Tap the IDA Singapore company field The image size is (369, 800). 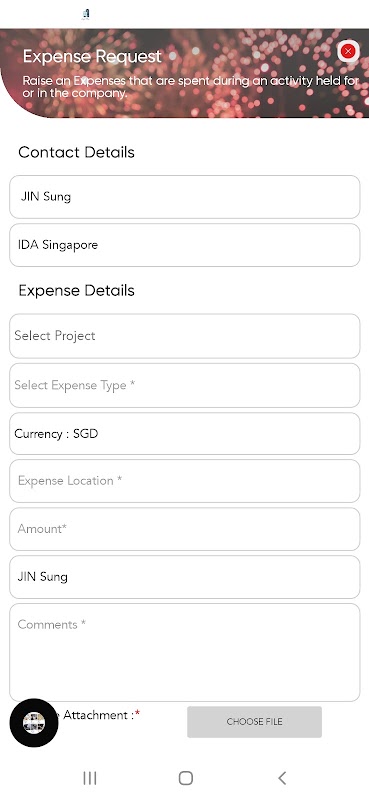point(185,245)
